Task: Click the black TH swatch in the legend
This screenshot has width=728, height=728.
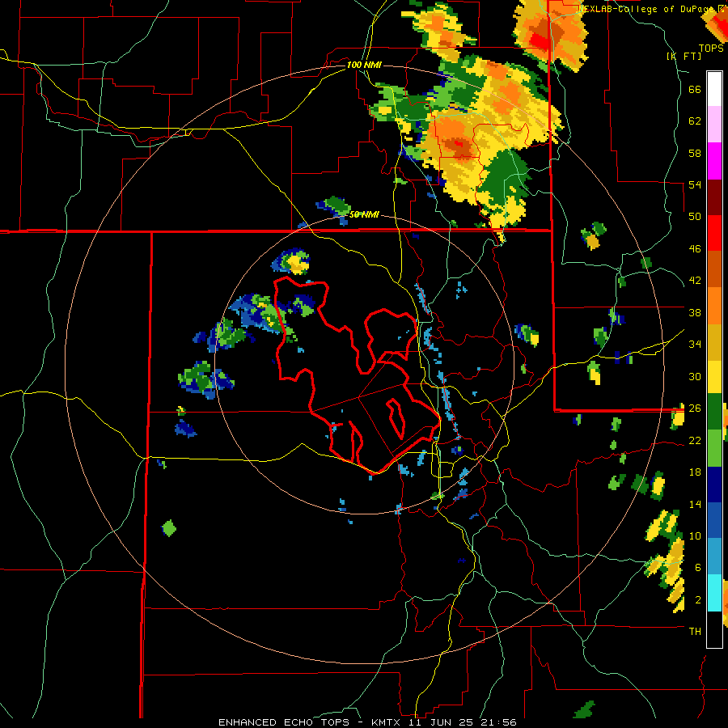Action: point(714,629)
